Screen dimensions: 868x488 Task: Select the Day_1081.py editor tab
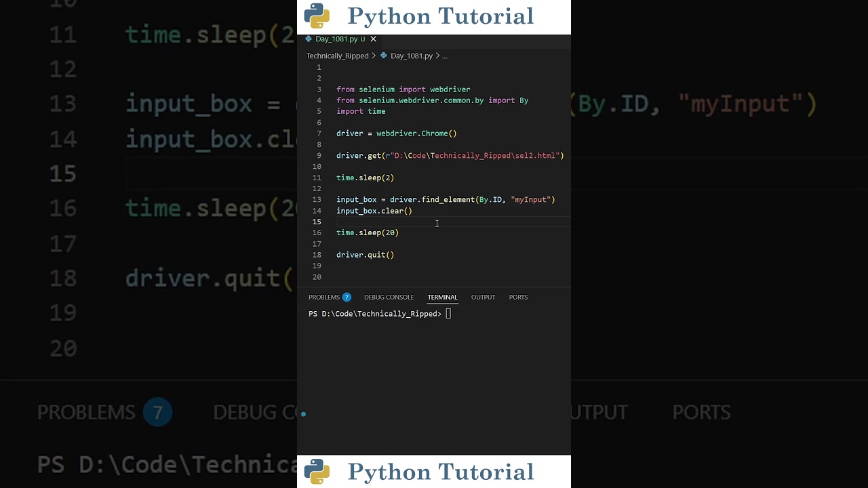pos(340,39)
